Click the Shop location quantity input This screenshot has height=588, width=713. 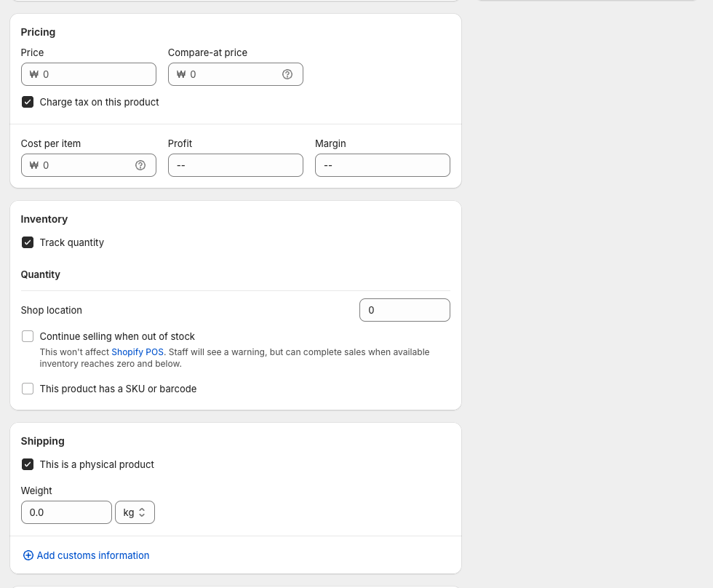tap(405, 309)
